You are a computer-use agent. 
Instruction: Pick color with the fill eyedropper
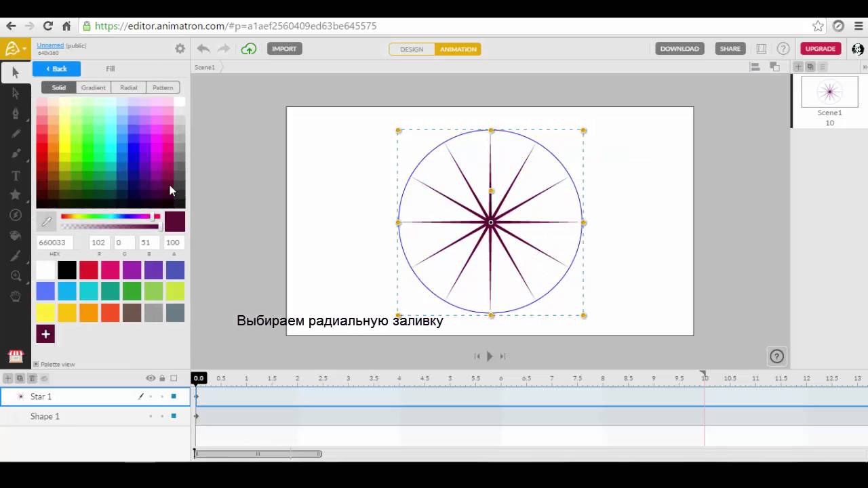(x=47, y=221)
